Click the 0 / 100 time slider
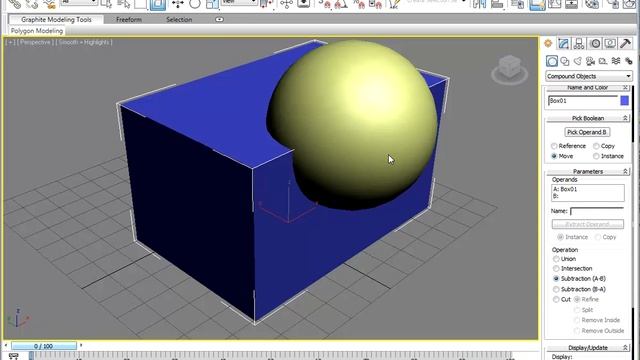This screenshot has height=360, width=640. (44, 346)
